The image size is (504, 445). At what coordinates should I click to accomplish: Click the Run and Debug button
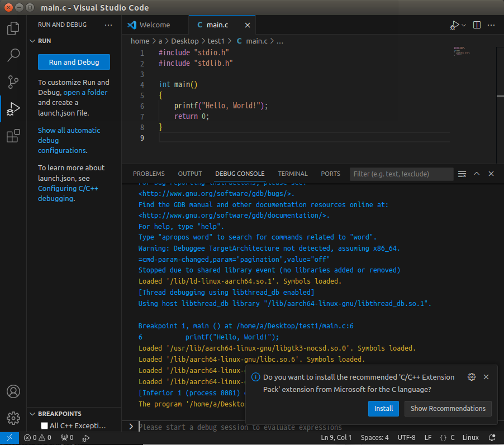click(74, 62)
